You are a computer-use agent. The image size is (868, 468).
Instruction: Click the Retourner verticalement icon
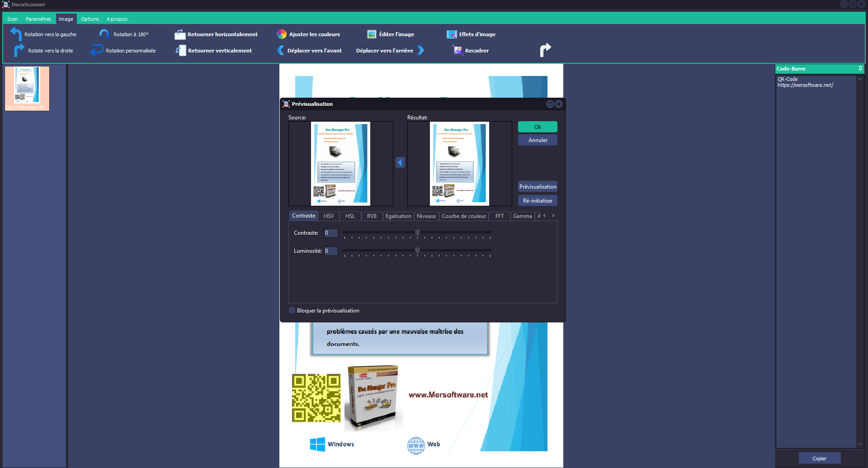tap(180, 50)
